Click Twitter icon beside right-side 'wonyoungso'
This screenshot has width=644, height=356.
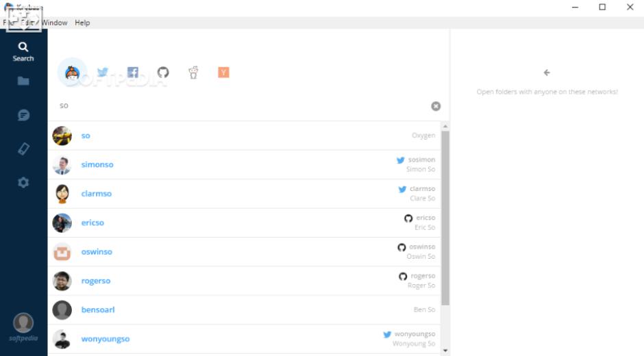pos(387,335)
